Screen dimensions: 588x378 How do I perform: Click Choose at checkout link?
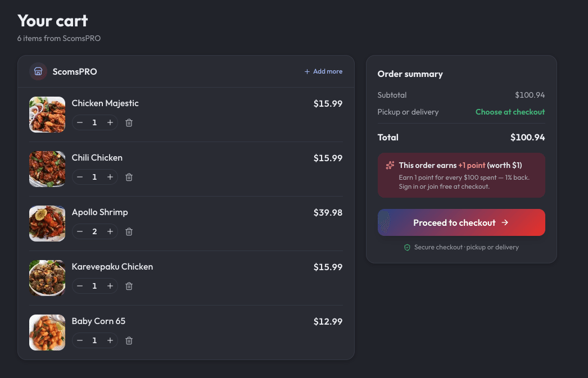[510, 112]
